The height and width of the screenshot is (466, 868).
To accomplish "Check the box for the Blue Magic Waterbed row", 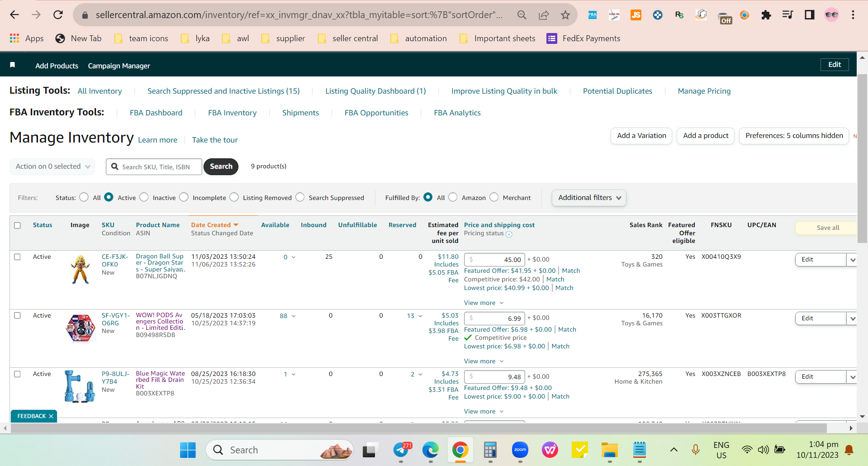I will point(17,374).
